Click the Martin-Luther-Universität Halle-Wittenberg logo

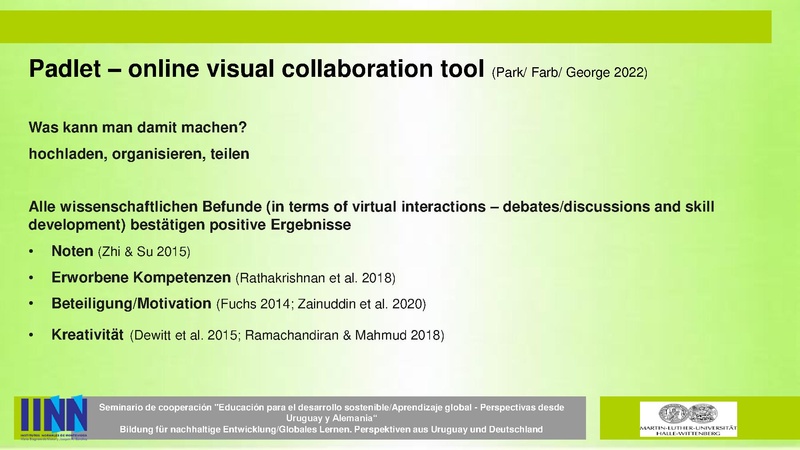(688, 419)
